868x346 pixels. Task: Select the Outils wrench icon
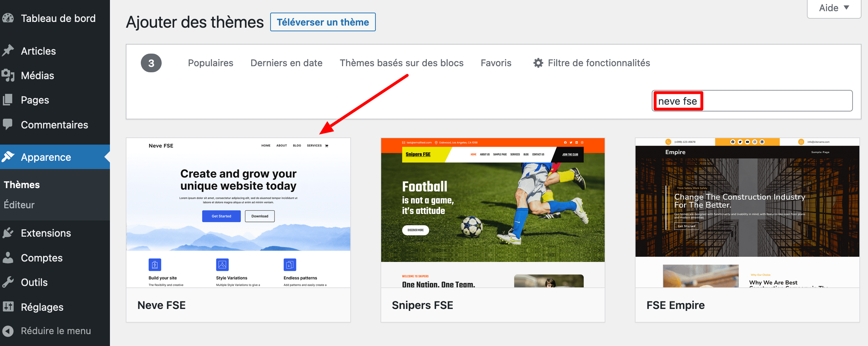click(x=9, y=282)
